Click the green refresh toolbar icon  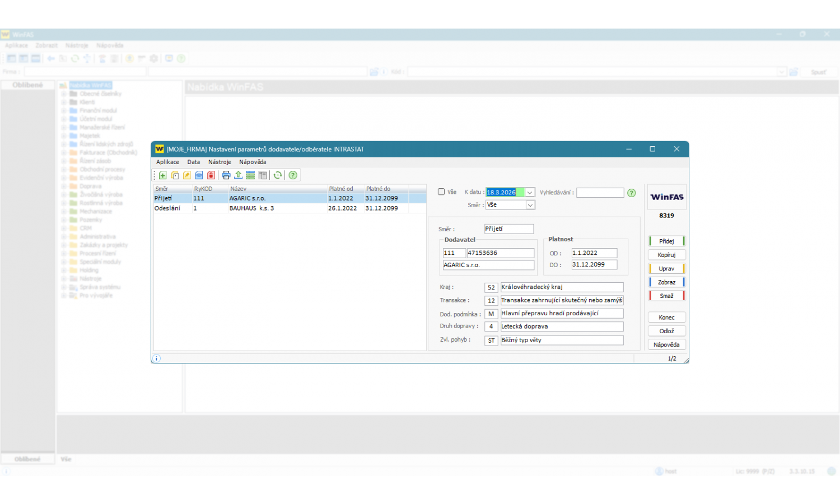pos(277,175)
